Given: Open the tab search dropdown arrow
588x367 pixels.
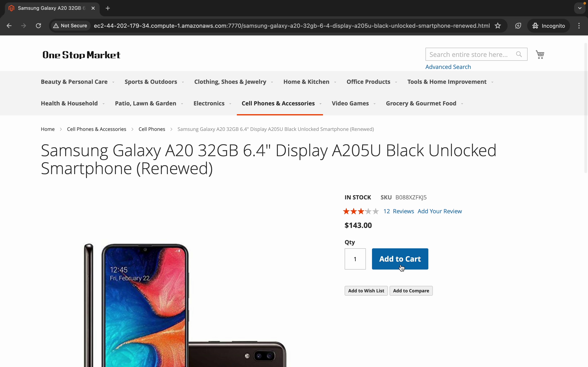Looking at the screenshot, I should pyautogui.click(x=580, y=8).
